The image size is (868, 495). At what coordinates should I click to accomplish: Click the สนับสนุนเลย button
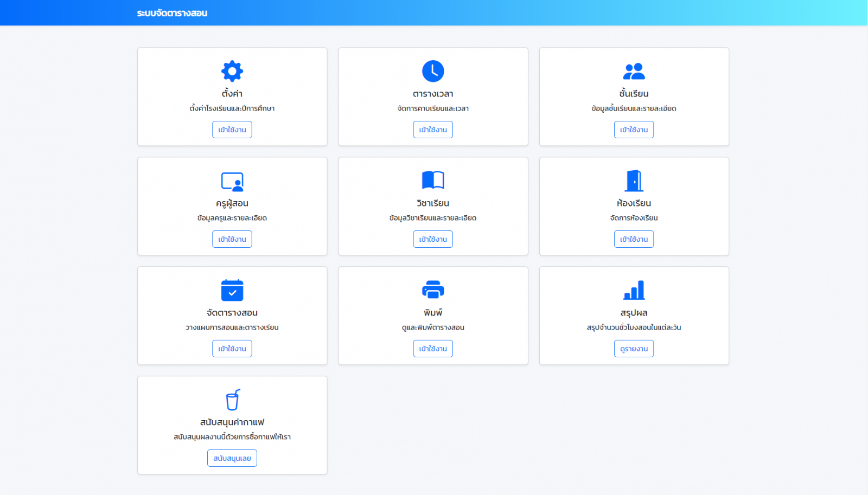[x=232, y=458]
